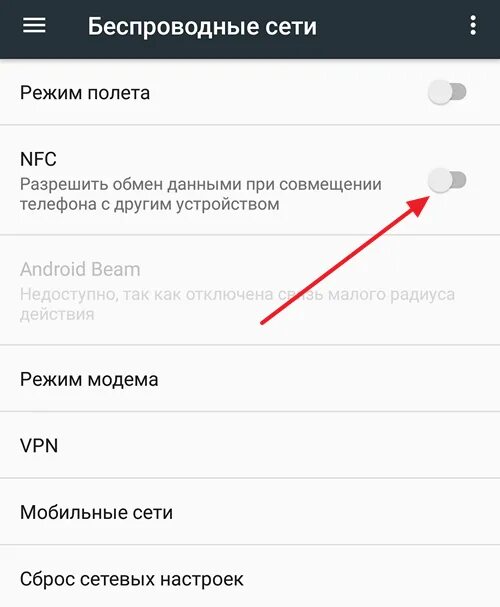Tap the Режим полета label
The width and height of the screenshot is (500, 607).
[85, 93]
